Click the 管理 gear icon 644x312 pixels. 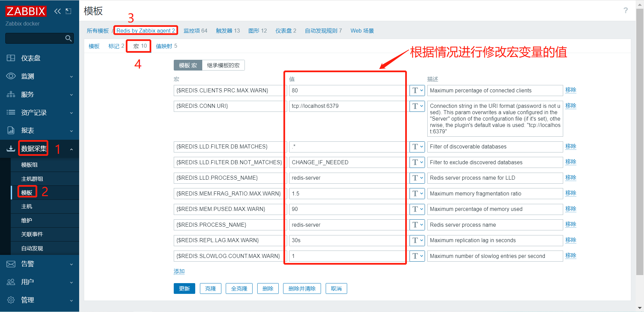[x=11, y=300]
